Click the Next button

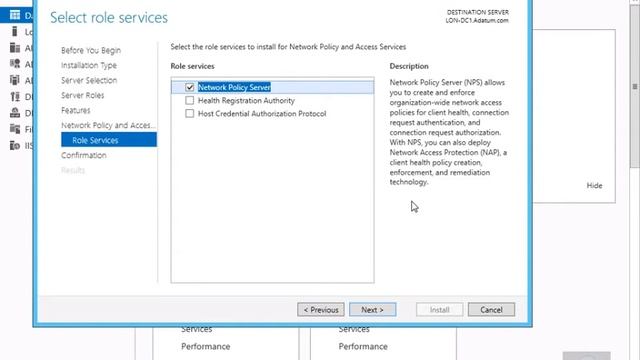click(372, 309)
